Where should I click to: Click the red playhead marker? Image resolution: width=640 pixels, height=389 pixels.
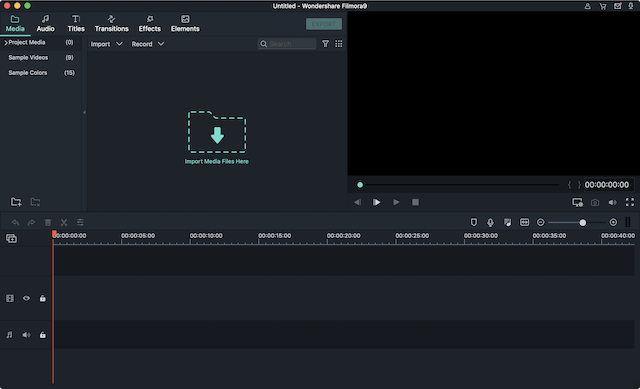pyautogui.click(x=54, y=234)
